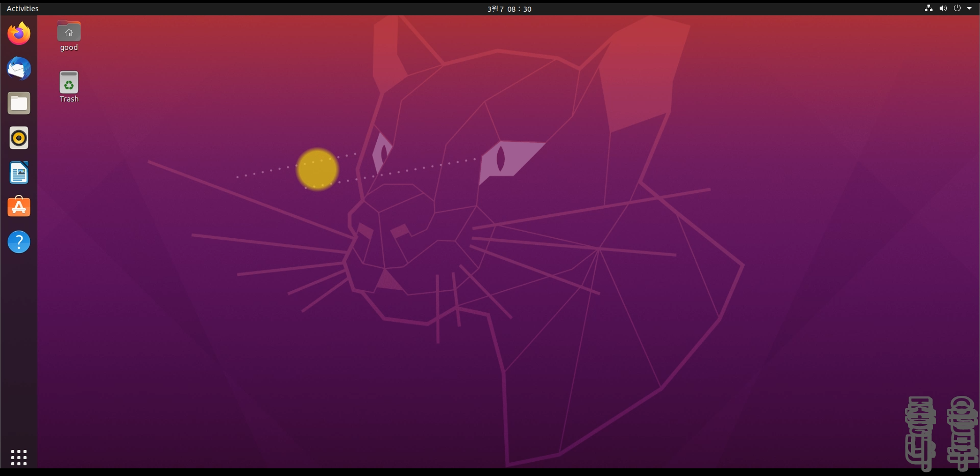This screenshot has height=476, width=980.
Task: Launch Thunderbird mail from the dock
Action: pos(19,68)
